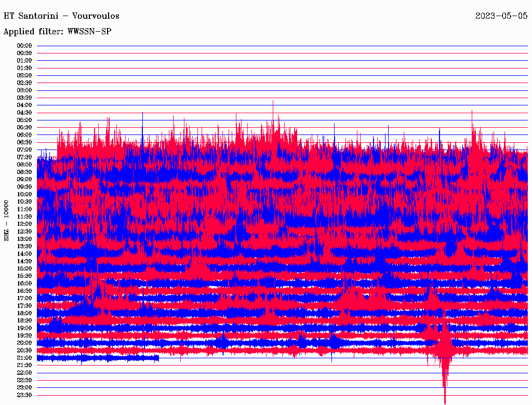Image resolution: width=532 pixels, height=405 pixels.
Task: Pick the 04:30 time label
Action: (x=24, y=113)
